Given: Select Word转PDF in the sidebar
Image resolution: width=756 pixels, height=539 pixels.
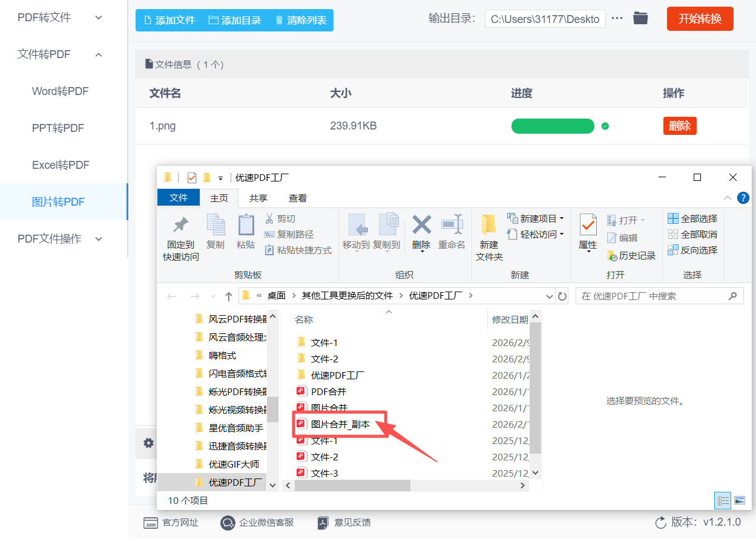Looking at the screenshot, I should [x=60, y=91].
